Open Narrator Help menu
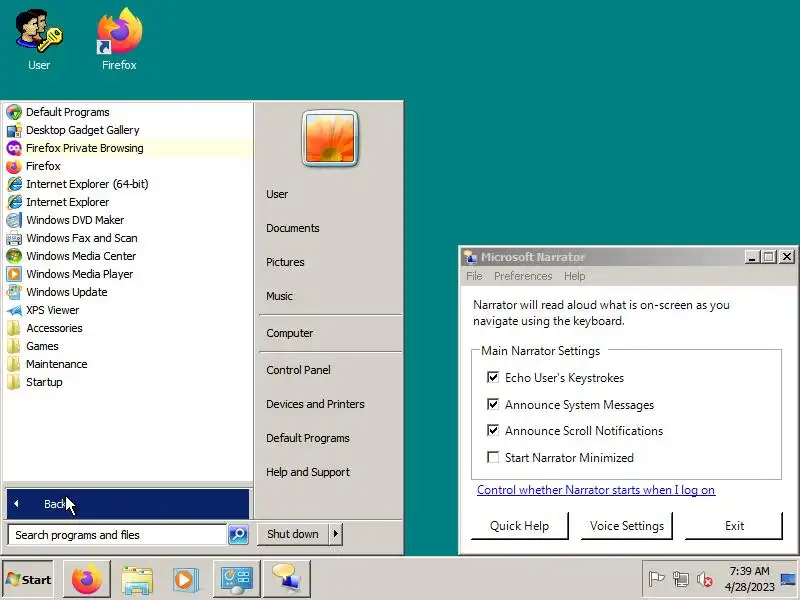 coord(574,276)
